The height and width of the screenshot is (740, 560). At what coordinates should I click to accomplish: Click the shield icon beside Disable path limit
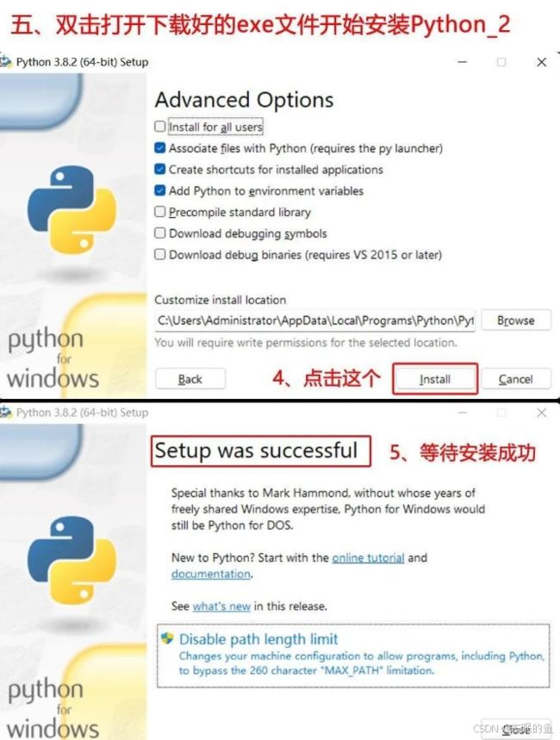click(167, 638)
